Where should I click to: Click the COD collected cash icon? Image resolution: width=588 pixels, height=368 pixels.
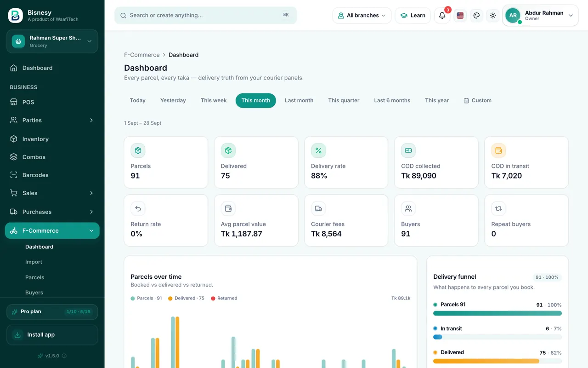point(408,150)
